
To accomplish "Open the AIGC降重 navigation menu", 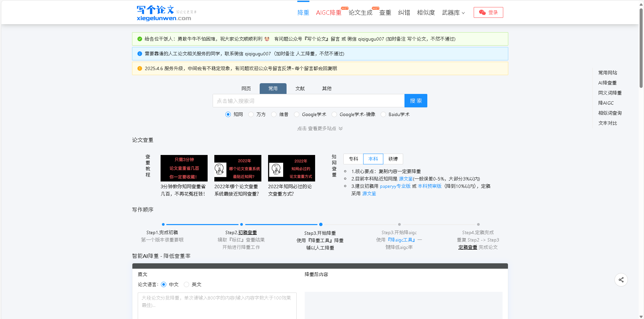I will coord(329,12).
